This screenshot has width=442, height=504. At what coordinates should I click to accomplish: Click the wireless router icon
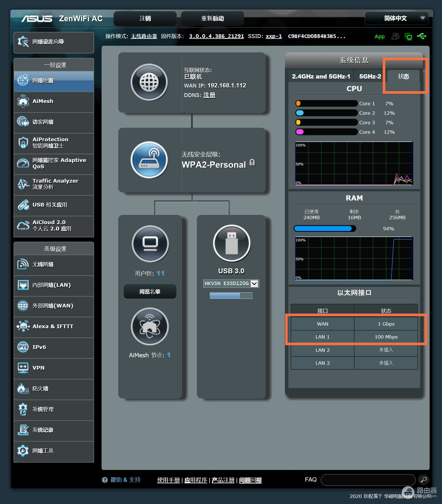(x=149, y=160)
